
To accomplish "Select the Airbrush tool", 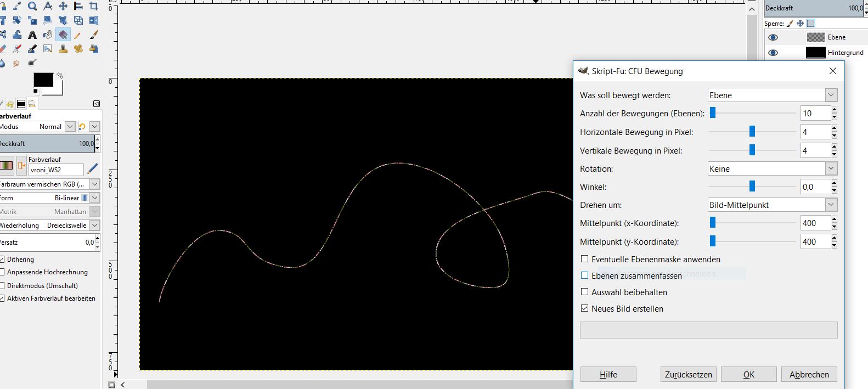I will 17,49.
